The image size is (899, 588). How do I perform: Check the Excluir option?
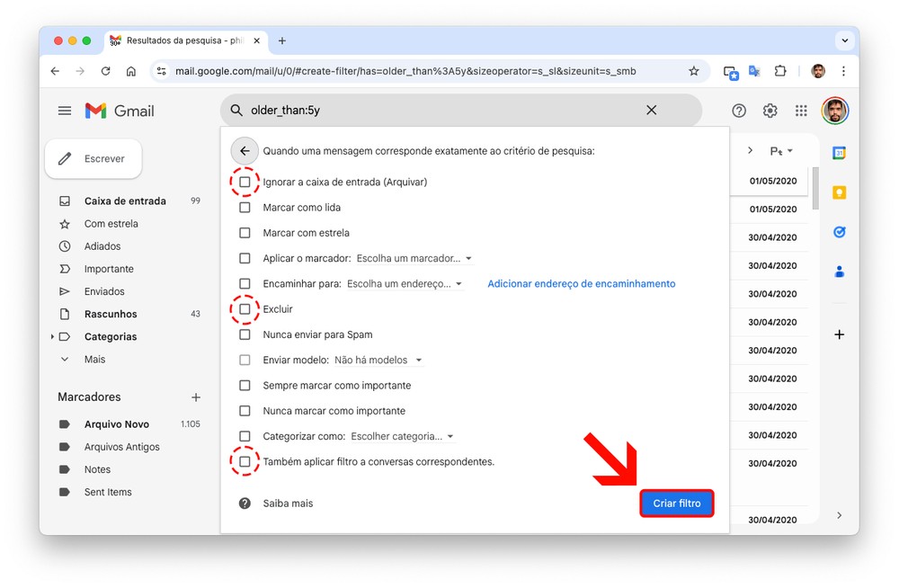(x=245, y=308)
